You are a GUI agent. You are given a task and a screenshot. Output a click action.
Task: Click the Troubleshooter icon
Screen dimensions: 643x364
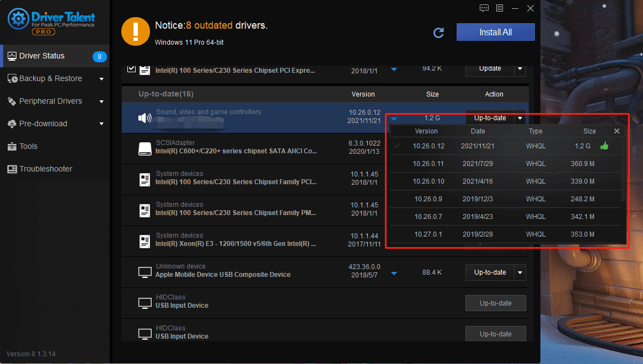click(x=12, y=169)
